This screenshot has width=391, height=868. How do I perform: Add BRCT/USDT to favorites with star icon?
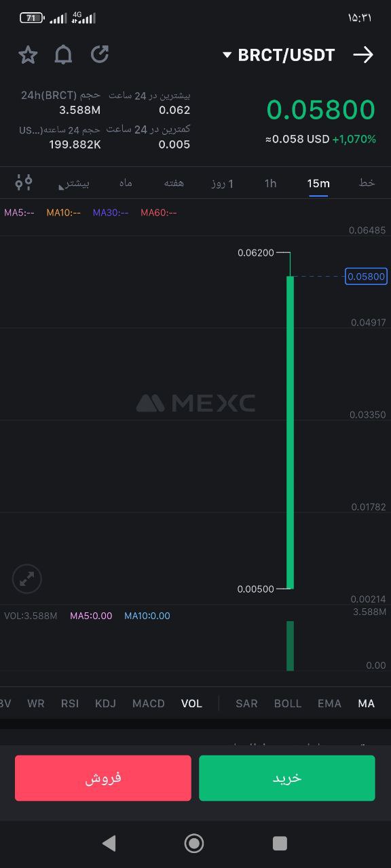click(x=28, y=55)
